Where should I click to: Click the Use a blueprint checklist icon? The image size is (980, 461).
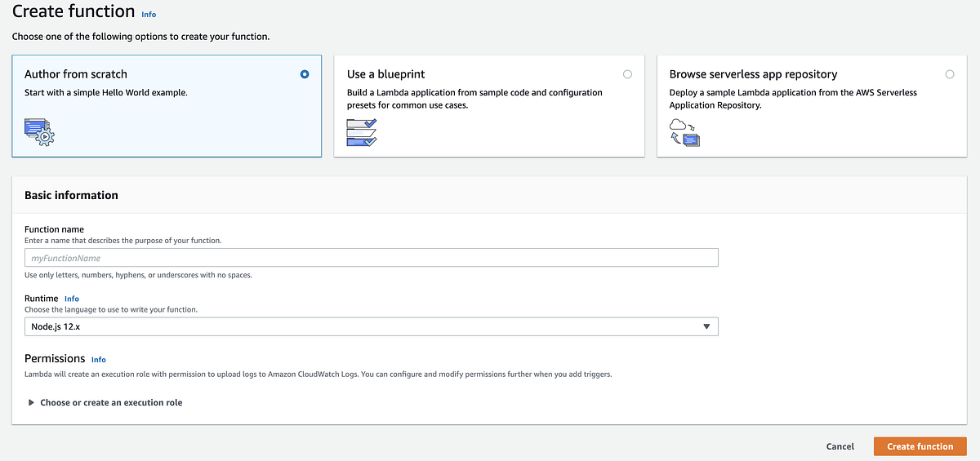tap(361, 131)
